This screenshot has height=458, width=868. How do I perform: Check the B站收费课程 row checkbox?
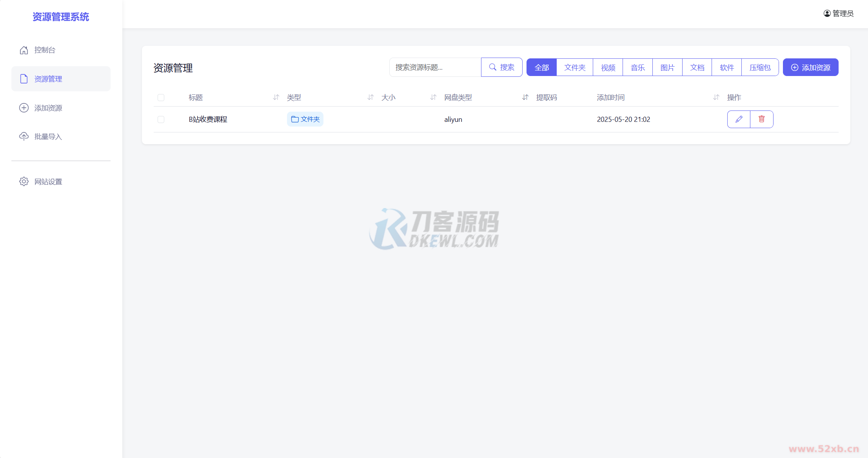point(161,119)
